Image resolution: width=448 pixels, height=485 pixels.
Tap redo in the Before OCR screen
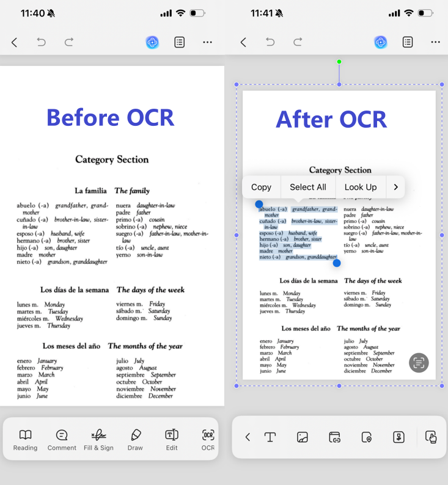click(68, 42)
